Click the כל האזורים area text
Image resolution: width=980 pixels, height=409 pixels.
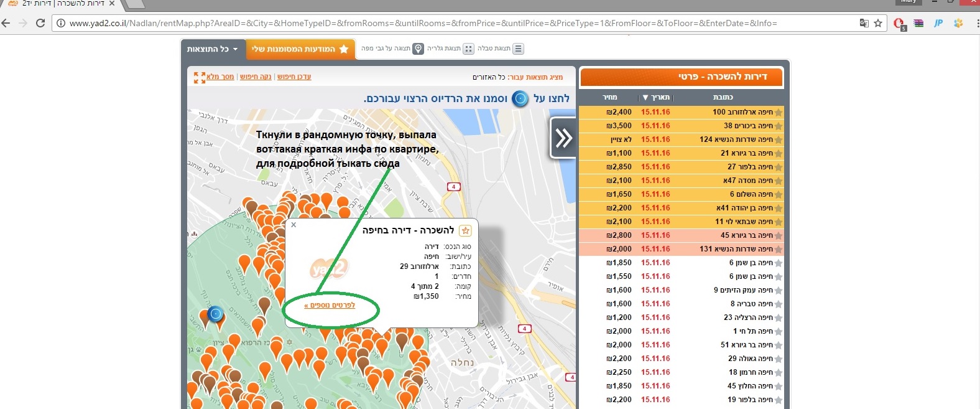click(489, 77)
